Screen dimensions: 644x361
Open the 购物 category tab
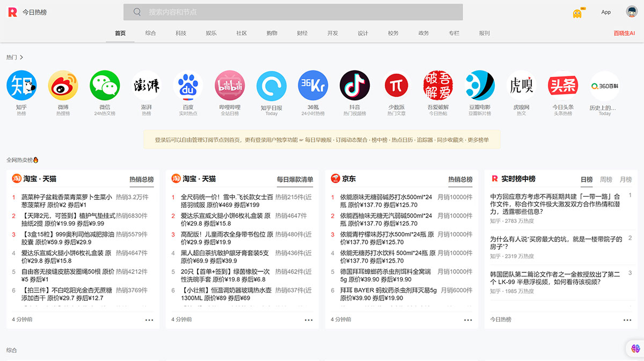[272, 33]
